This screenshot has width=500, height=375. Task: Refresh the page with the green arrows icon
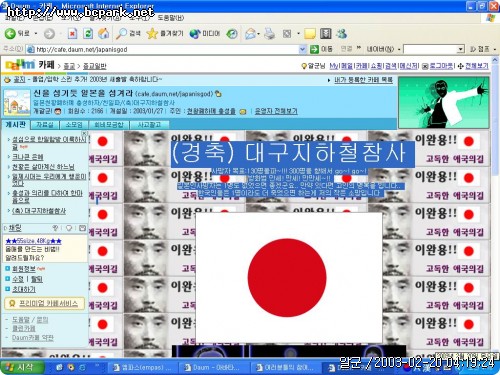click(88, 33)
